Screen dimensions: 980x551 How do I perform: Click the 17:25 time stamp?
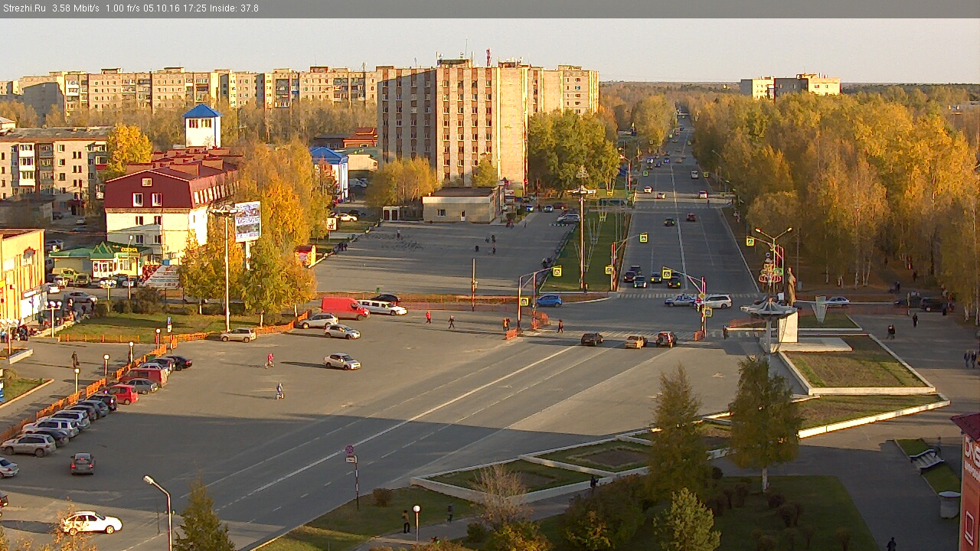(194, 8)
